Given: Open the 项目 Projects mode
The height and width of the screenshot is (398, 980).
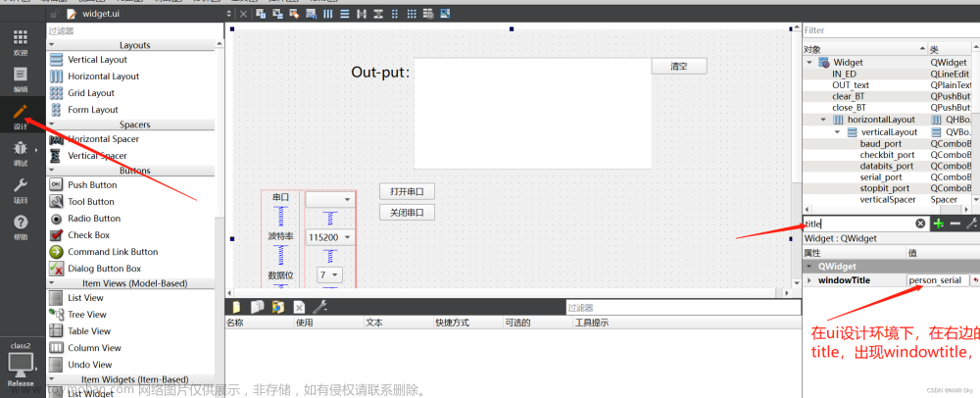Looking at the screenshot, I should point(21,190).
